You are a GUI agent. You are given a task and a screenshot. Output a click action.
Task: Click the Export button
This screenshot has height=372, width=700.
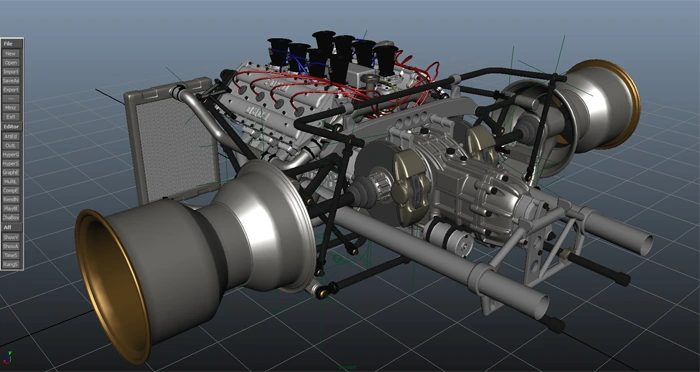(x=11, y=90)
